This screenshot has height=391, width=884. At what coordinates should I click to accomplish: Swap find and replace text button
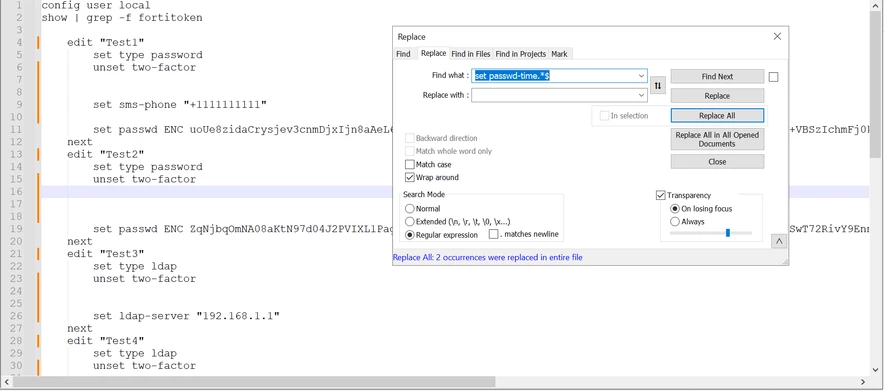(658, 85)
